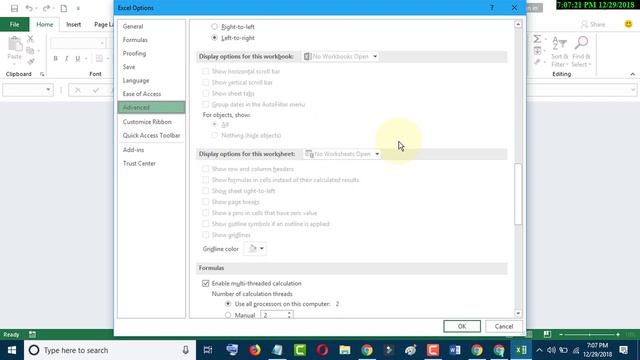Toggle Show sheet tabs checkbox
The image size is (640, 360).
pyautogui.click(x=206, y=93)
